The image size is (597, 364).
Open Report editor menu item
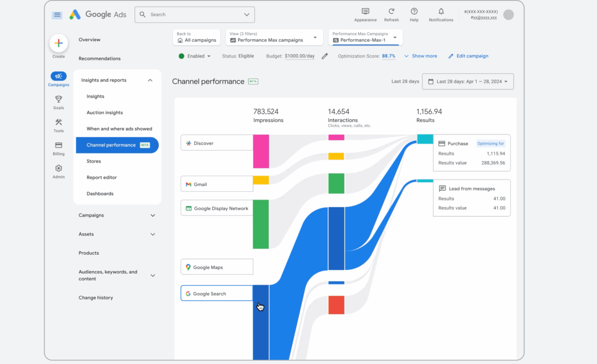point(101,178)
